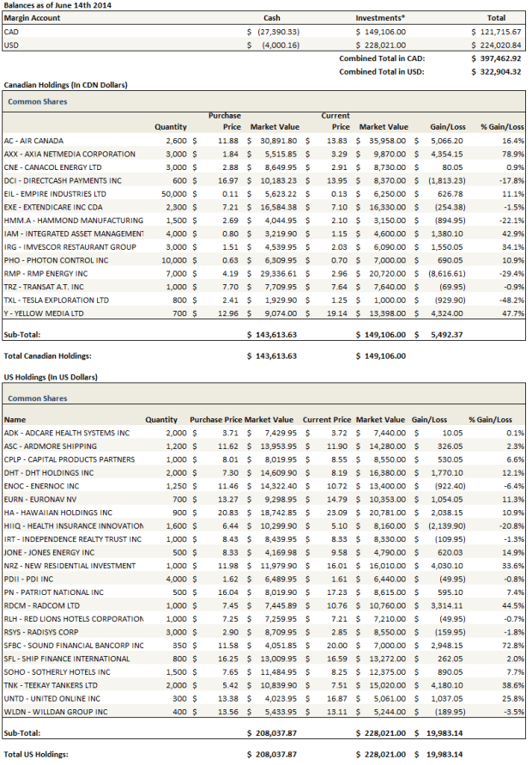Screen dimensions: 532x765
Task: Select the ADK - Adcare Health Systems entry
Action: [x=66, y=433]
